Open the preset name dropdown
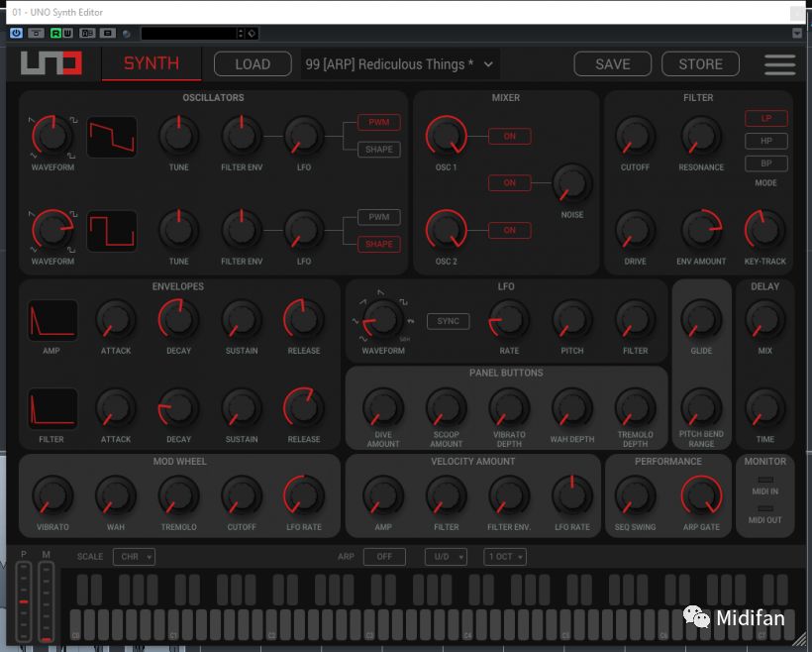 (x=400, y=64)
